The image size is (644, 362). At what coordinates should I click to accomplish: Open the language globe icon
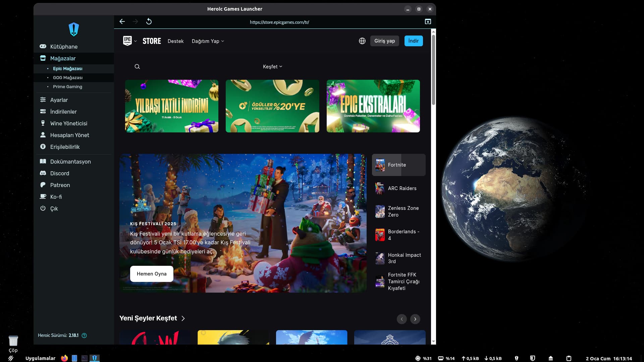coord(362,41)
